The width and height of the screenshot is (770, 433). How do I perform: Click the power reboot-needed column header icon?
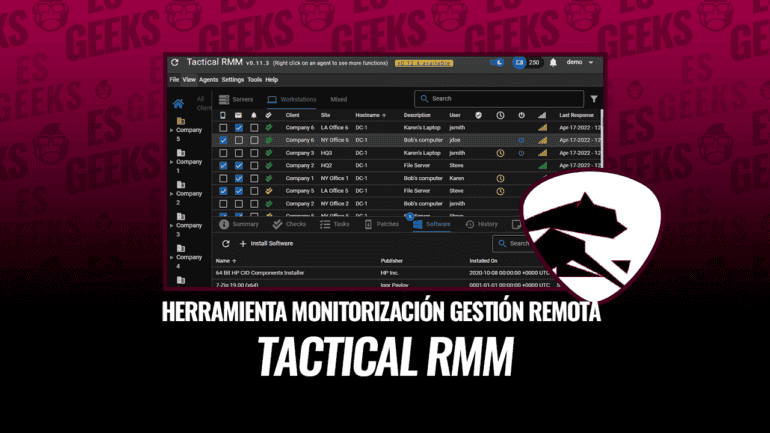point(522,115)
